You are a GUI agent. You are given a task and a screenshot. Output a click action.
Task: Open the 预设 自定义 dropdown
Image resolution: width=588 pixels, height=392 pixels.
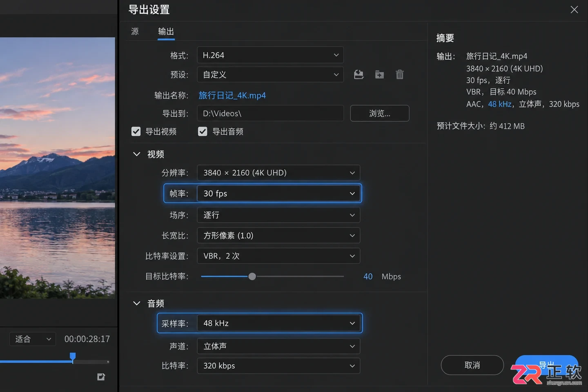pyautogui.click(x=270, y=75)
